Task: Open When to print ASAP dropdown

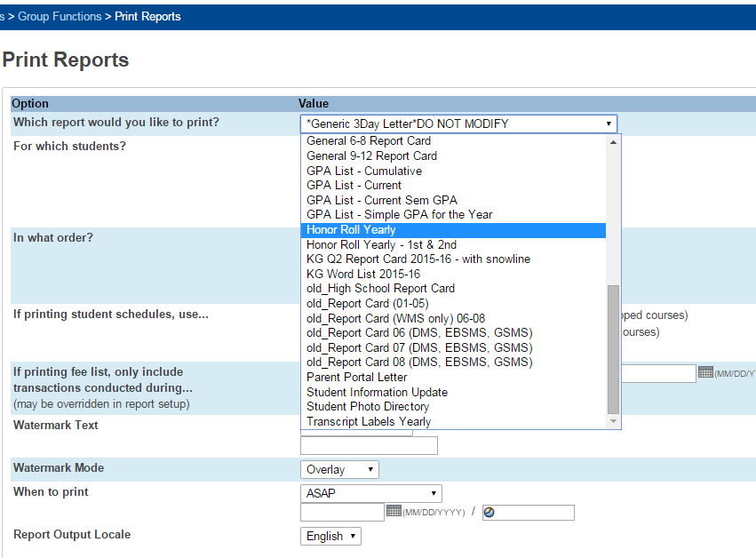Action: [370, 493]
